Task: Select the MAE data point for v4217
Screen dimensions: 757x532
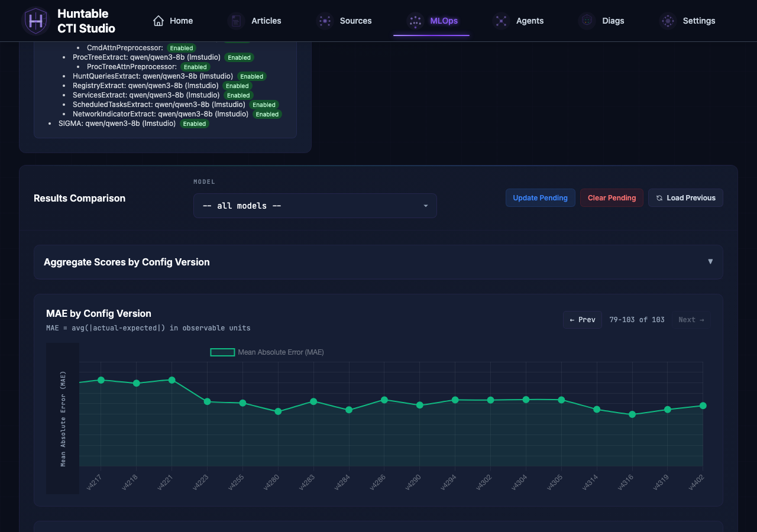Action: [101, 380]
